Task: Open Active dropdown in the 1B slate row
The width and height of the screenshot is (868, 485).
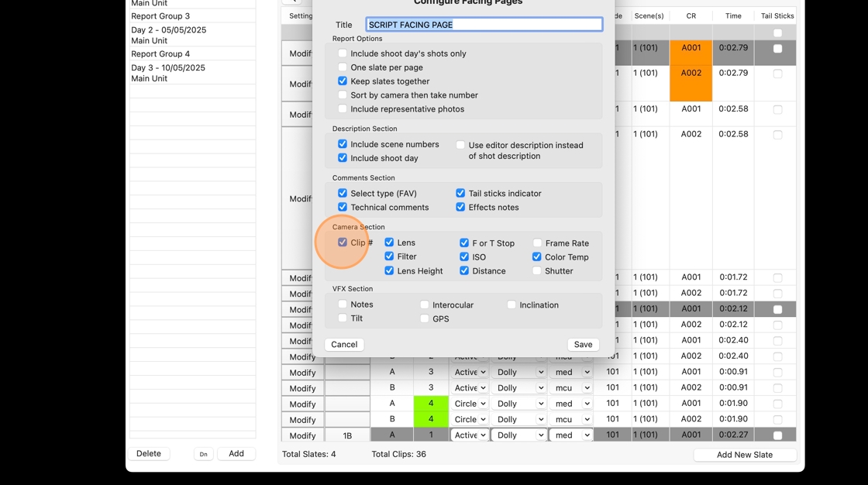Action: pyautogui.click(x=470, y=435)
